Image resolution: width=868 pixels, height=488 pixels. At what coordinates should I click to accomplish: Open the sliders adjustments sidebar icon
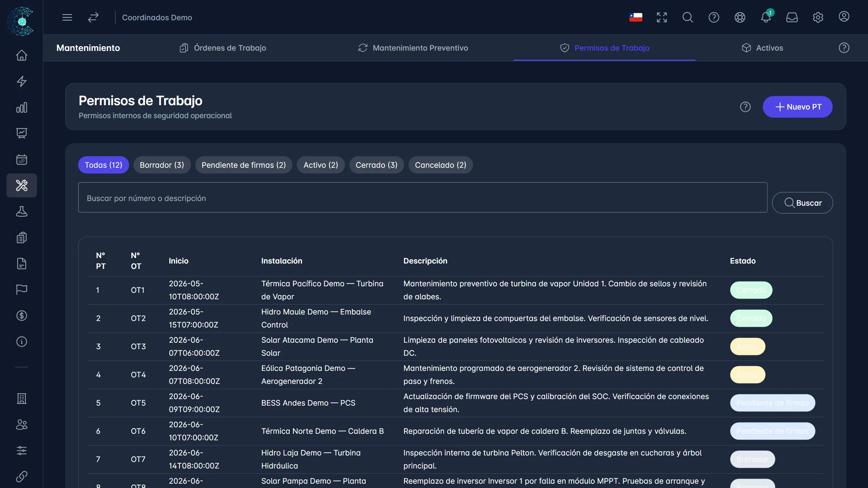[22, 451]
